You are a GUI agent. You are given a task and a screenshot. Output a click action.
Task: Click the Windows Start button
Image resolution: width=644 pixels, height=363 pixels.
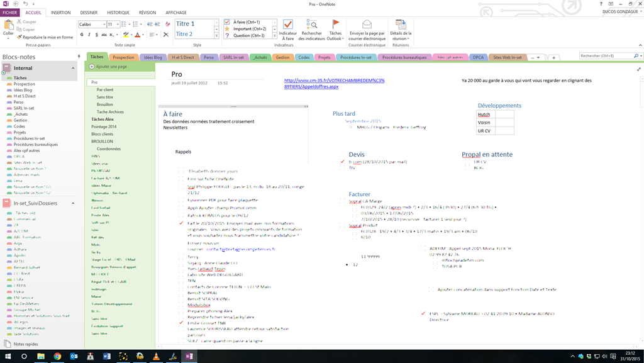coord(8,357)
